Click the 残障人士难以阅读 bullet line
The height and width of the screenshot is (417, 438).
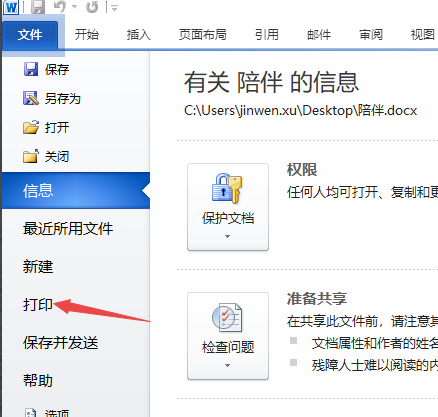click(375, 365)
